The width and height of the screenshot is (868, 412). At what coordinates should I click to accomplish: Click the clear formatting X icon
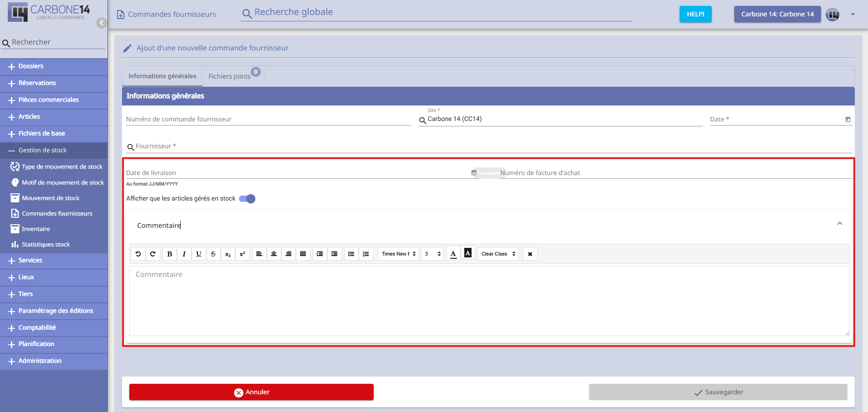point(530,254)
